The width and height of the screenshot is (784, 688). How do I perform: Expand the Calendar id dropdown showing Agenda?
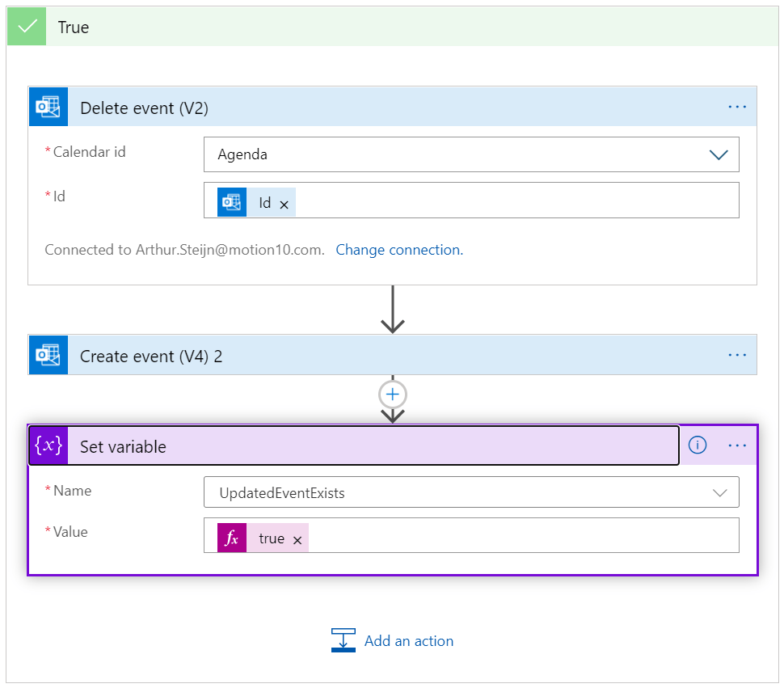718,154
